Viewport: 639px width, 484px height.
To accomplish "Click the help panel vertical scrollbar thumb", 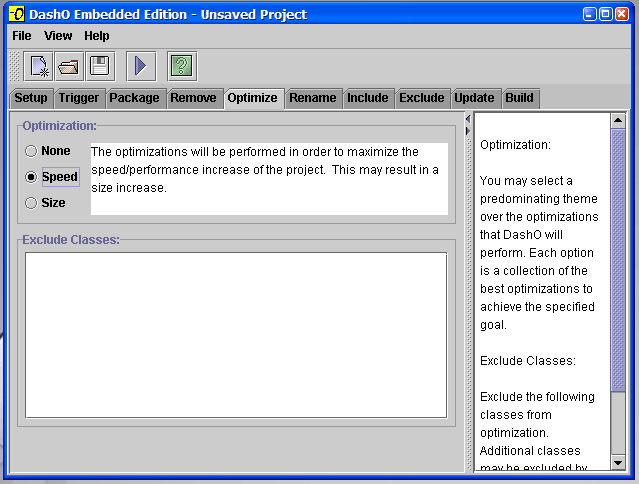I will 618,260.
